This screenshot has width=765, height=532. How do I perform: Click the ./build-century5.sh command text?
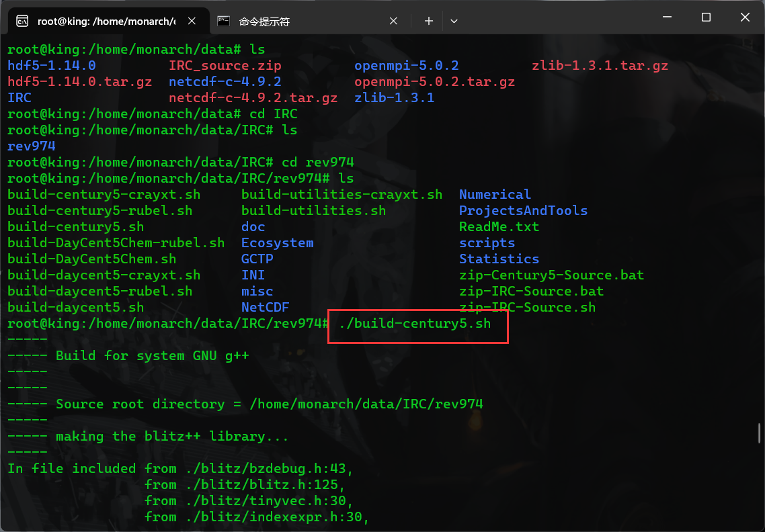[414, 323]
